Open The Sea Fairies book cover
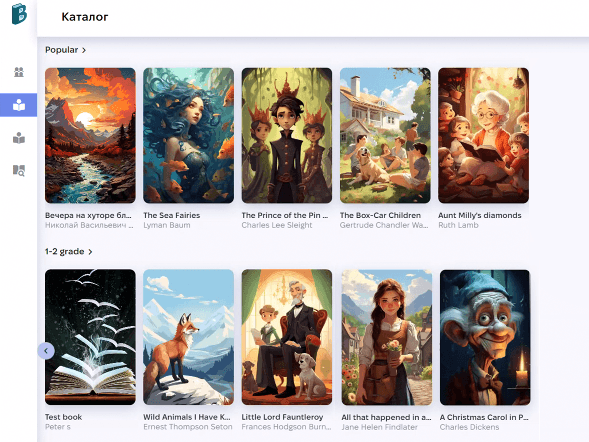Image resolution: width=589 pixels, height=442 pixels. tap(189, 136)
